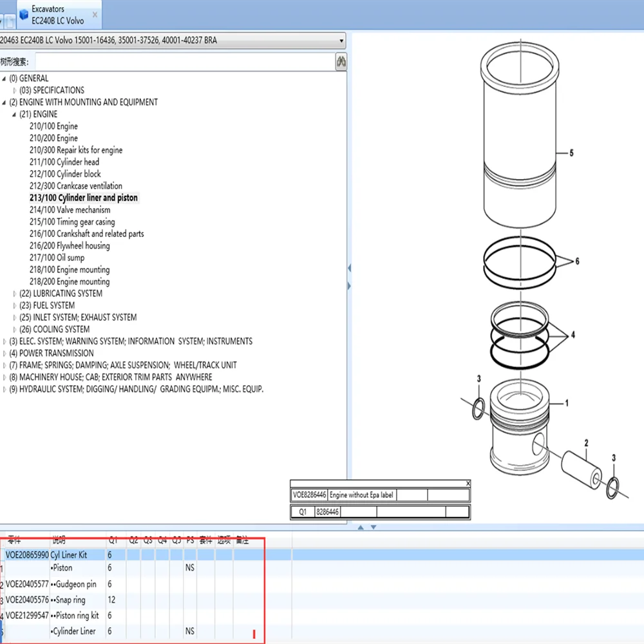Click the blue cube icon on the Excavators tab

pyautogui.click(x=24, y=14)
